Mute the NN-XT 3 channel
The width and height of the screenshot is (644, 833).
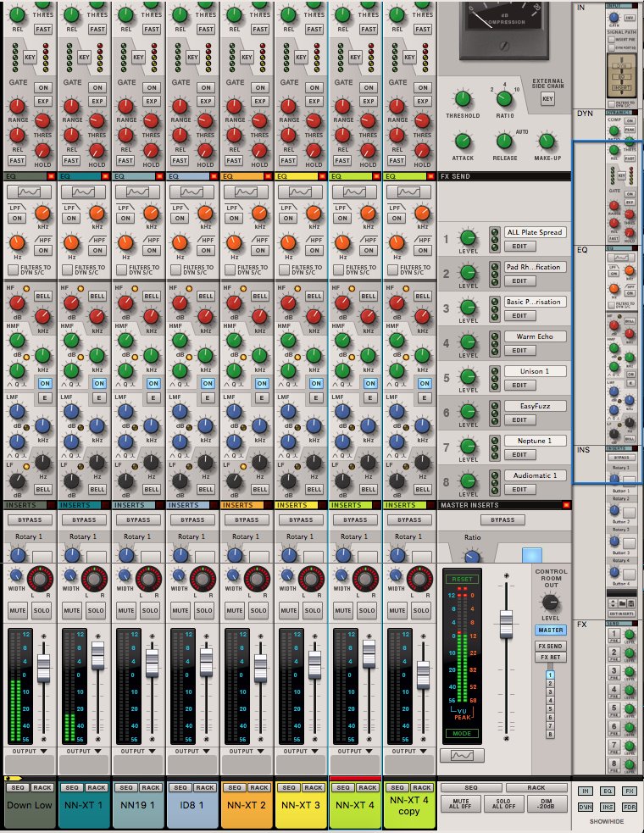[288, 611]
